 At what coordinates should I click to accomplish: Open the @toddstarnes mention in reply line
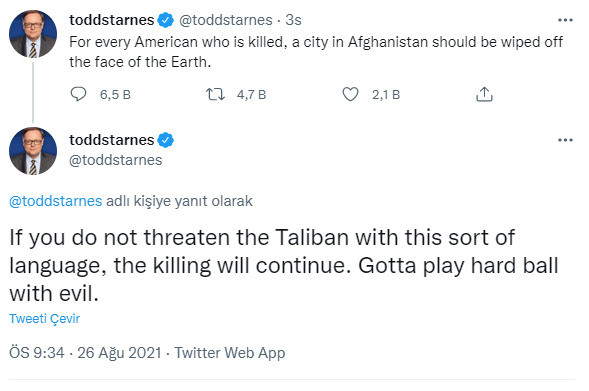[56, 201]
